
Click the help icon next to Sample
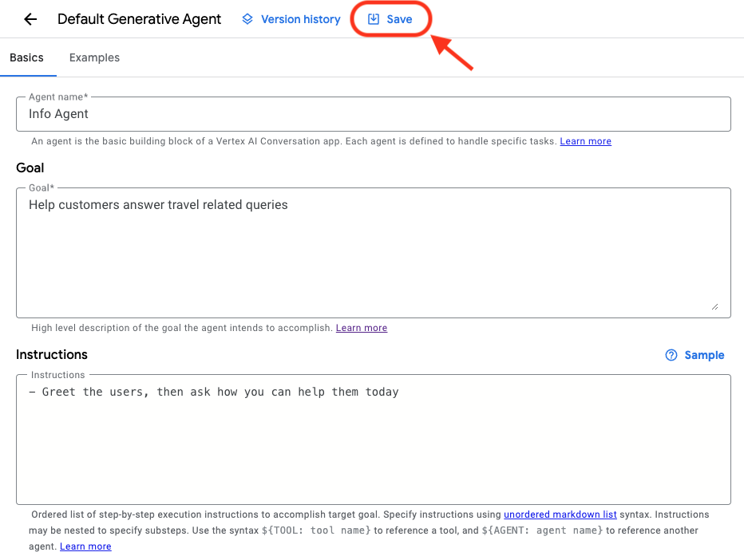coord(671,355)
